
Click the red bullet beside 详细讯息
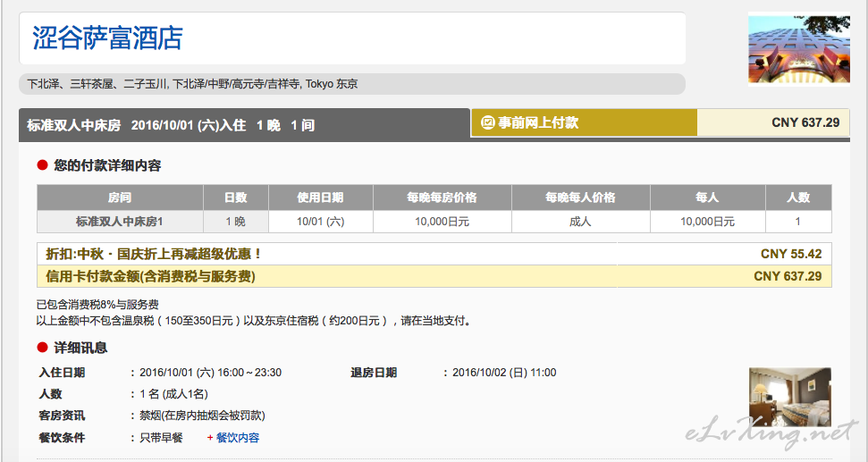42,348
